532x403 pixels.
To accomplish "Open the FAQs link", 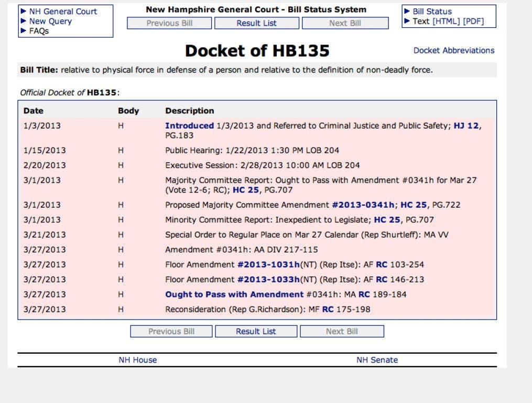I will [38, 31].
